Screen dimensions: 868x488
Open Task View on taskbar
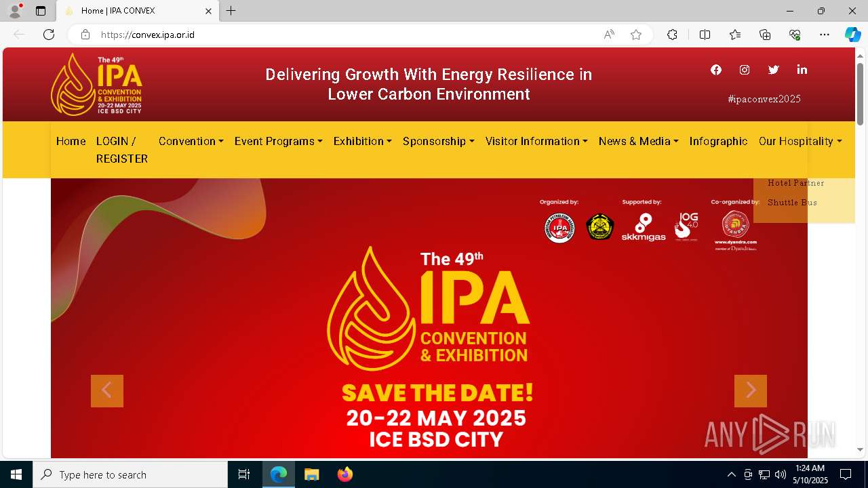pos(244,474)
